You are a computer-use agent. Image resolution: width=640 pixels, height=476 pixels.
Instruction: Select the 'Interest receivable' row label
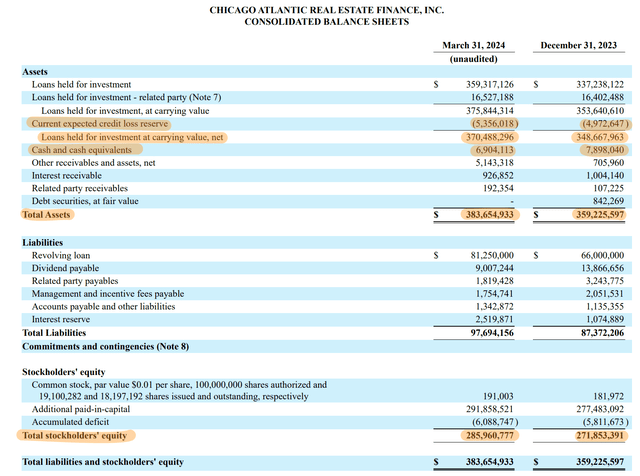pyautogui.click(x=67, y=176)
